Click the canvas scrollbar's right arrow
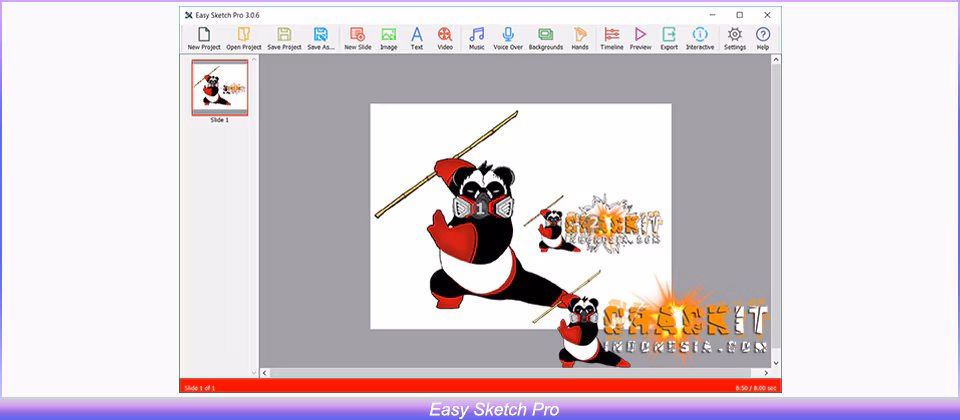 766,372
